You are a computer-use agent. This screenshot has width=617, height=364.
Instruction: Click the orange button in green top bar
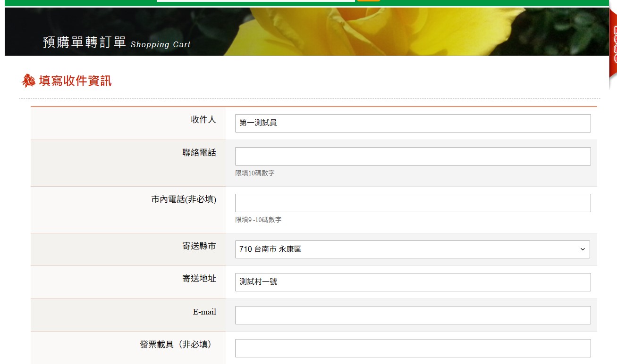click(x=368, y=0)
